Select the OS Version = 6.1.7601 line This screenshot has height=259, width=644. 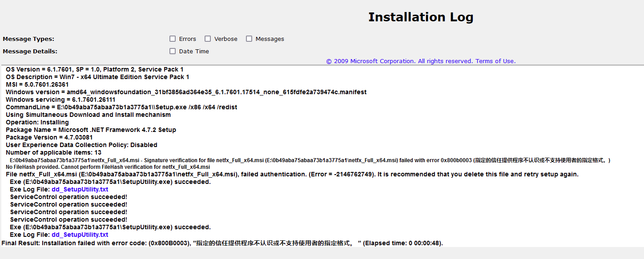coord(94,69)
